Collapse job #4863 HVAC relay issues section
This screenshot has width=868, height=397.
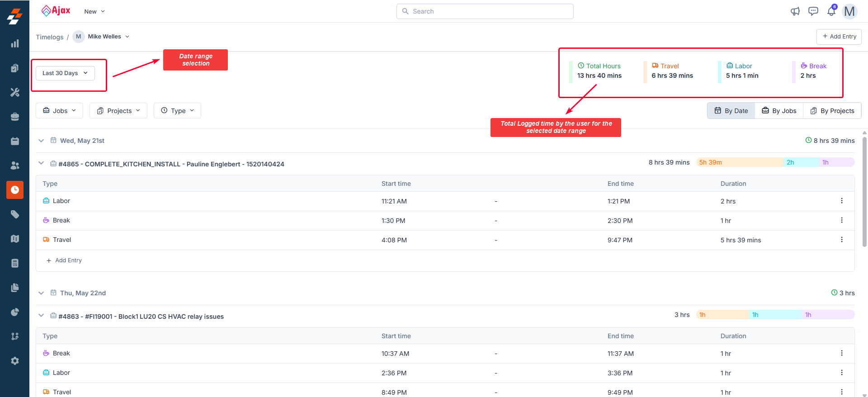point(41,316)
